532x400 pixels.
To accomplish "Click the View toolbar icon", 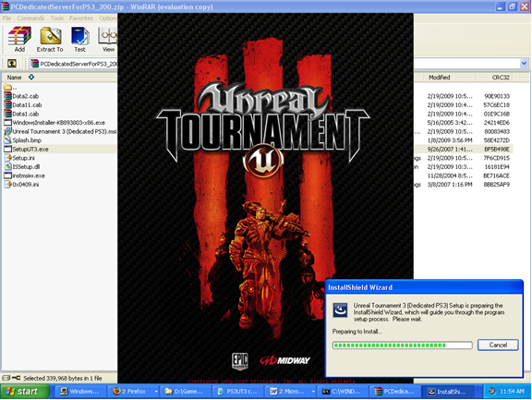I will point(108,39).
